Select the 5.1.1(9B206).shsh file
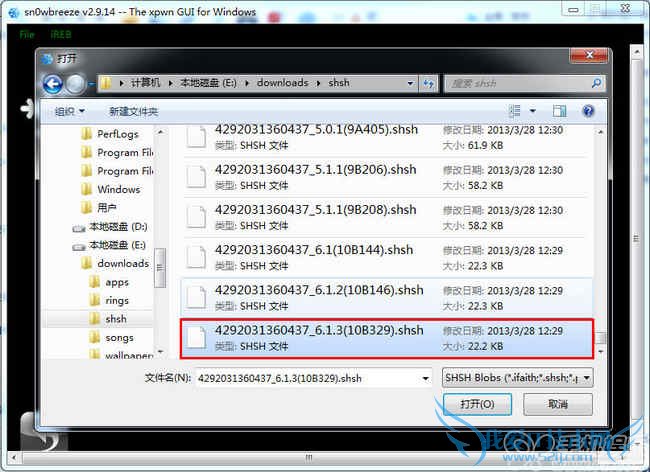This screenshot has height=472, width=650. coord(386,177)
